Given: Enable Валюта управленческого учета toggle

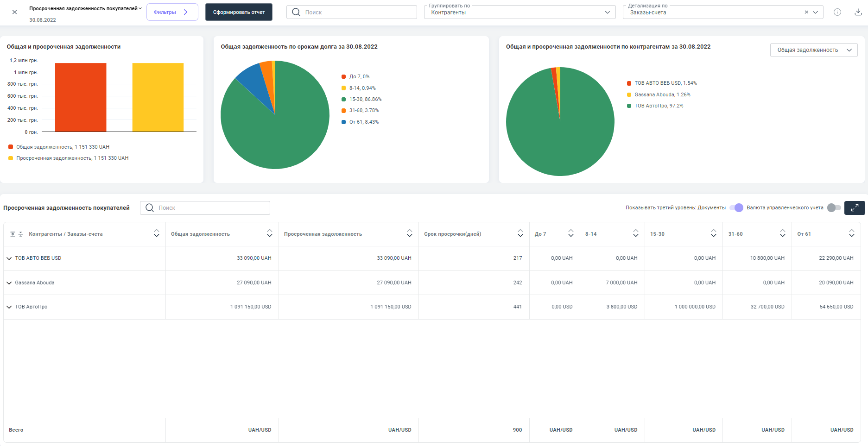Looking at the screenshot, I should point(834,208).
